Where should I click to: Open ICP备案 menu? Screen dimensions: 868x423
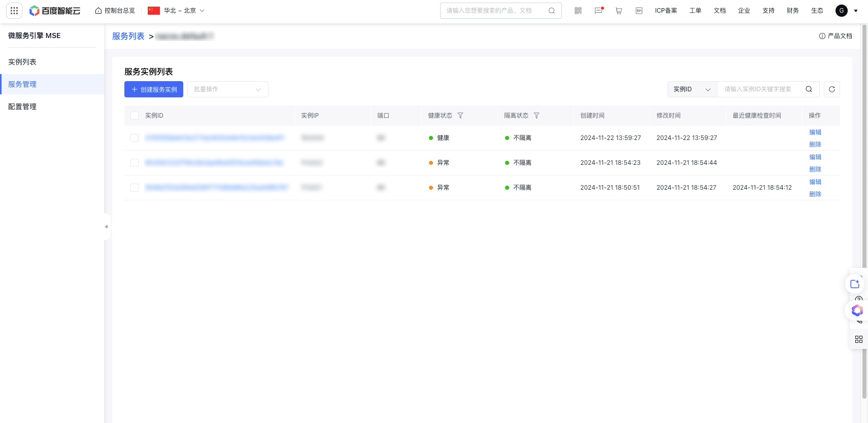[666, 11]
